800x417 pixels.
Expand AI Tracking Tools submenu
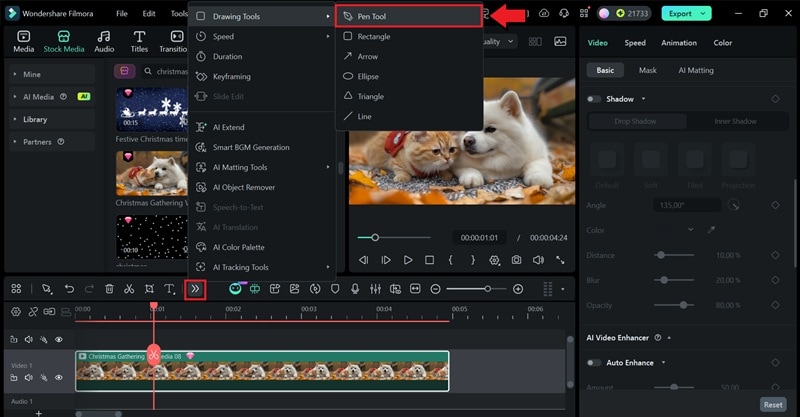coord(262,267)
